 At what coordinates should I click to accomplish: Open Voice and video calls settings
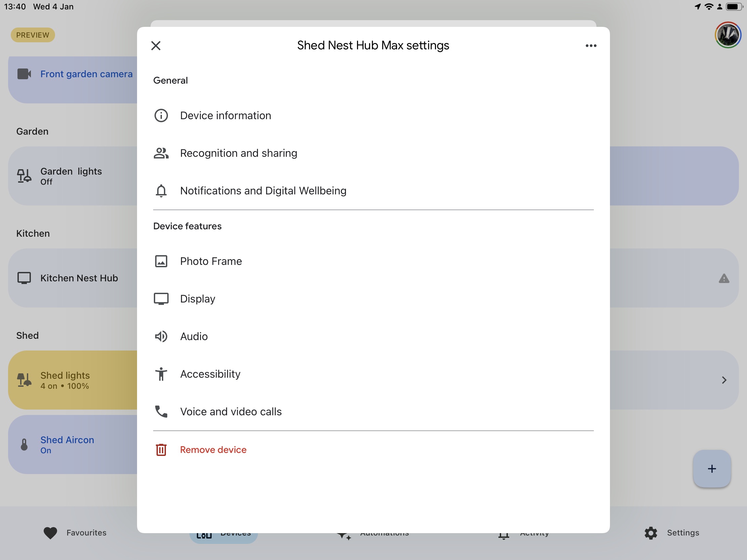(x=373, y=412)
